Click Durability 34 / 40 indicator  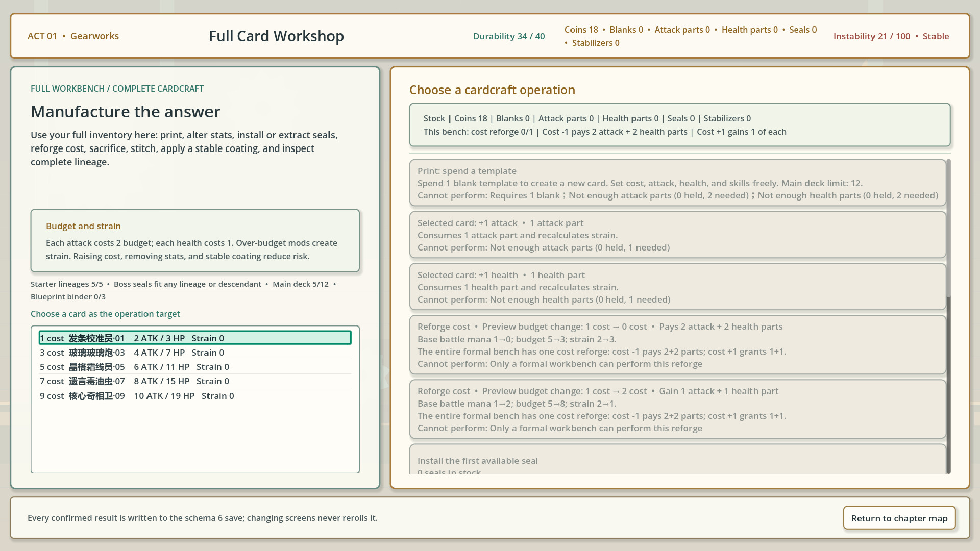coord(509,36)
